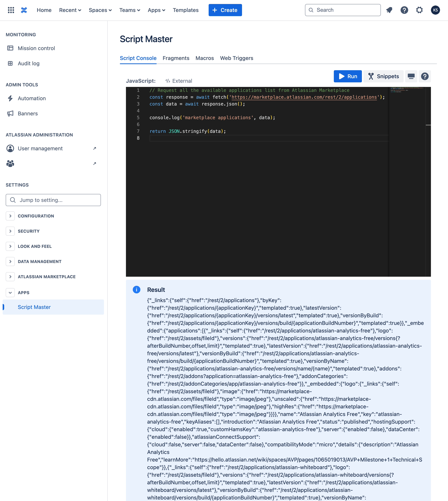Switch to the Fragments tab
The width and height of the screenshot is (448, 501).
tap(176, 58)
